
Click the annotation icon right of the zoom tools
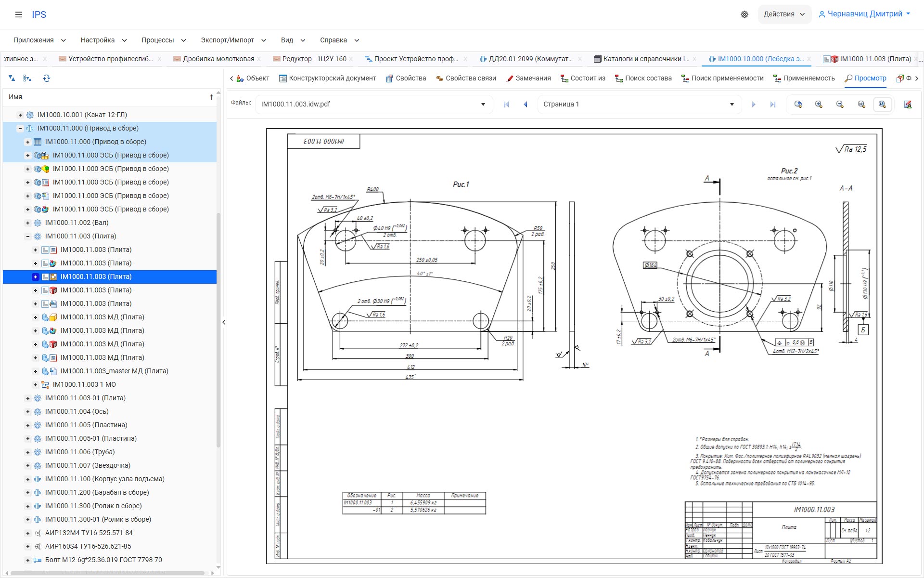coord(908,105)
